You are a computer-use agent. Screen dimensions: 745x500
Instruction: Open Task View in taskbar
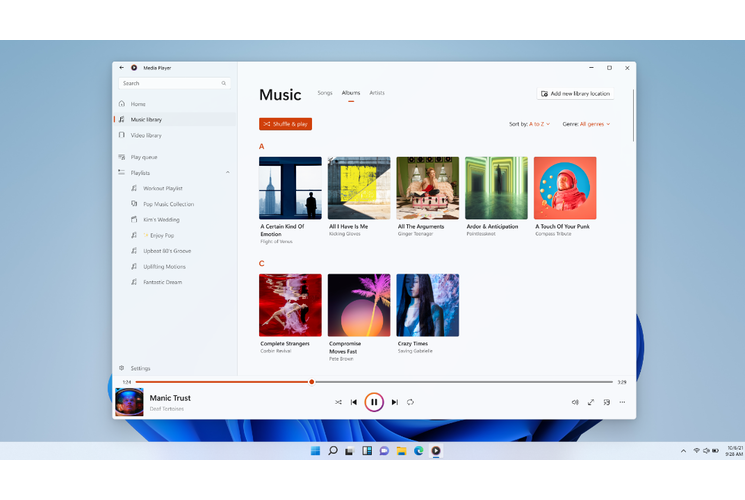350,451
